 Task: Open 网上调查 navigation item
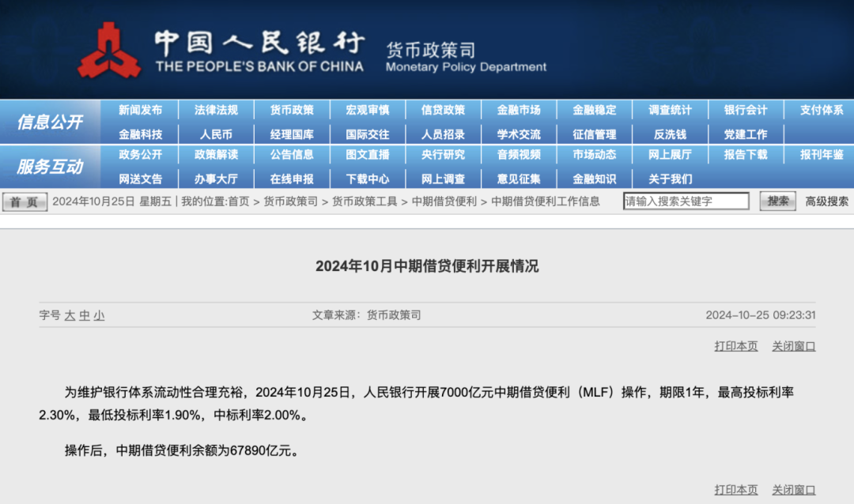[444, 179]
